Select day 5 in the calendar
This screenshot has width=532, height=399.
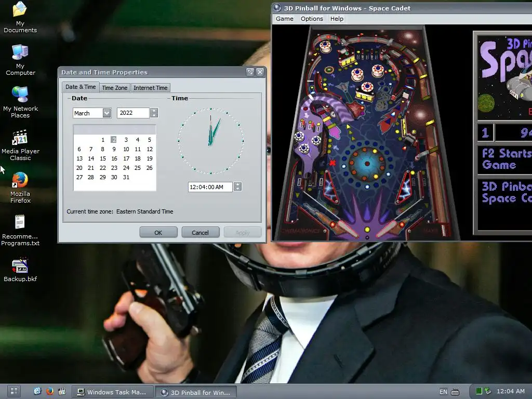coord(149,140)
